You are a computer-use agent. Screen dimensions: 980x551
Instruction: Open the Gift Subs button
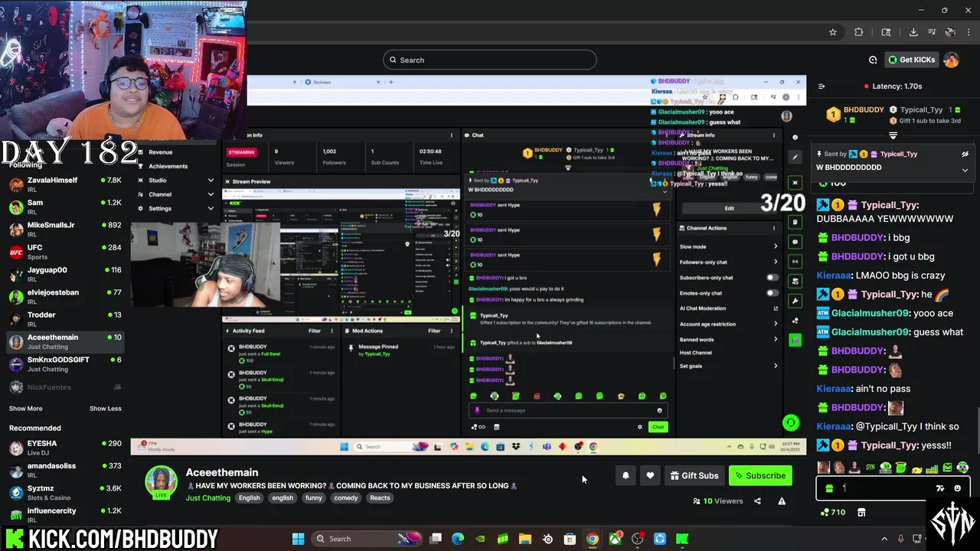click(x=694, y=476)
